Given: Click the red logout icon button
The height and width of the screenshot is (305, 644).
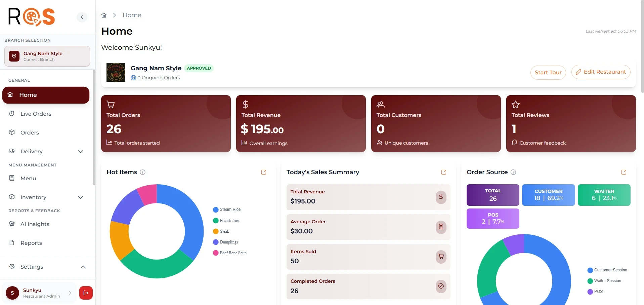Looking at the screenshot, I should click(x=86, y=293).
